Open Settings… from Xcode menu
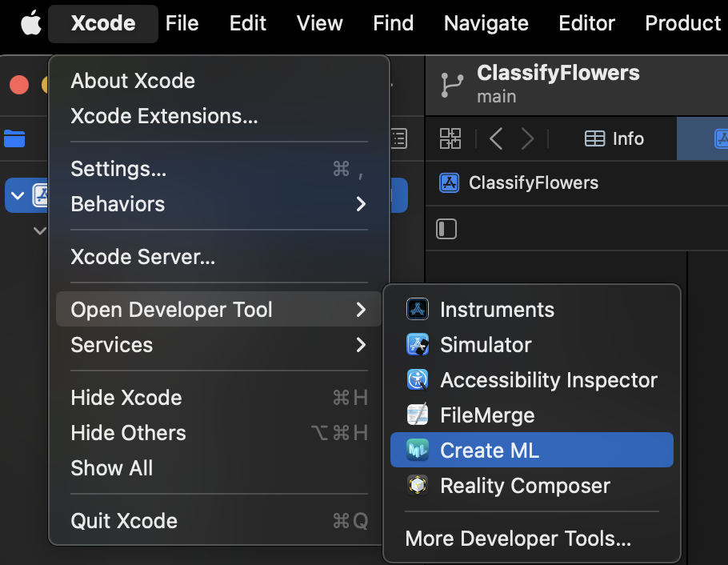This screenshot has width=728, height=565. (218, 169)
